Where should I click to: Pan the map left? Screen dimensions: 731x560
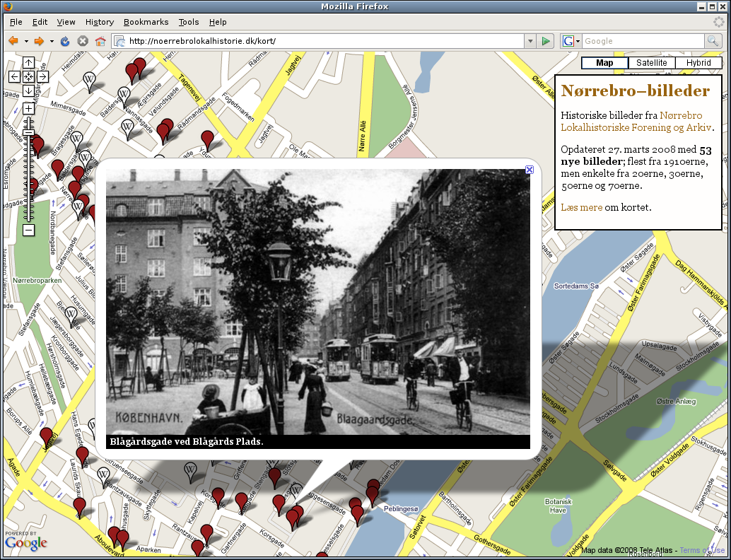coord(14,76)
